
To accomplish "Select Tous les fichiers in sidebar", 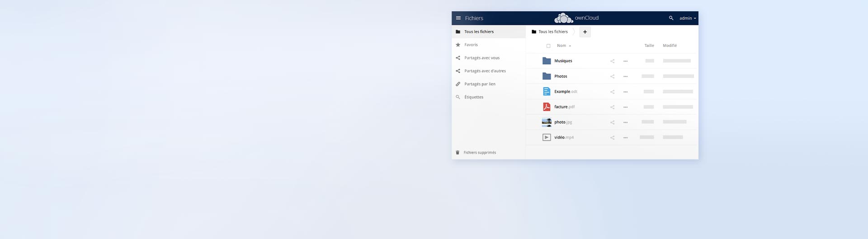I will click(488, 32).
